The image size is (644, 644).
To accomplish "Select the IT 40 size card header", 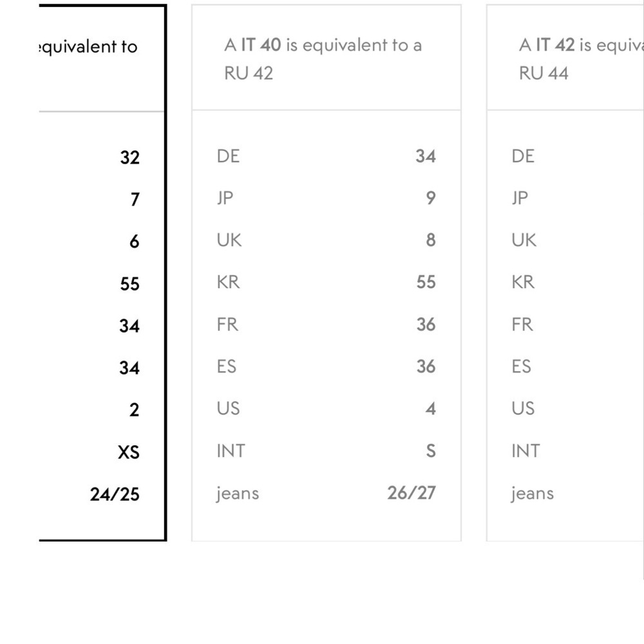I will tap(326, 59).
